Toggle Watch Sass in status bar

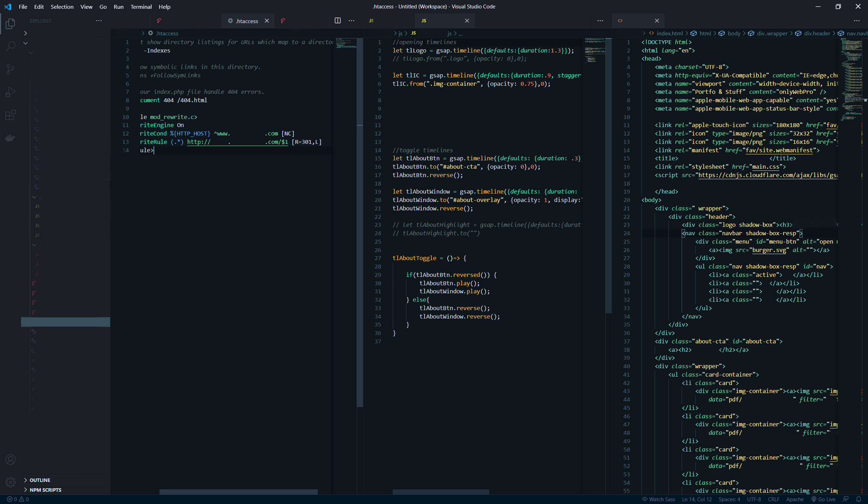(658, 499)
